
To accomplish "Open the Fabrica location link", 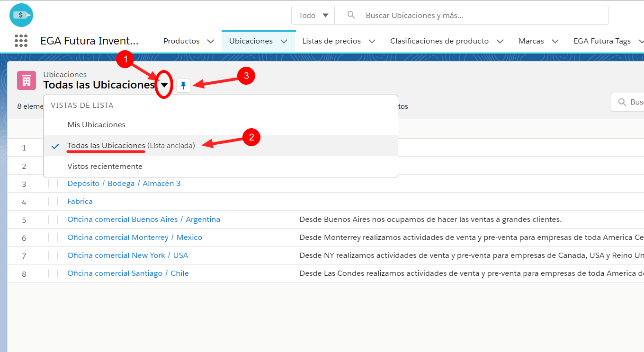I will [80, 202].
